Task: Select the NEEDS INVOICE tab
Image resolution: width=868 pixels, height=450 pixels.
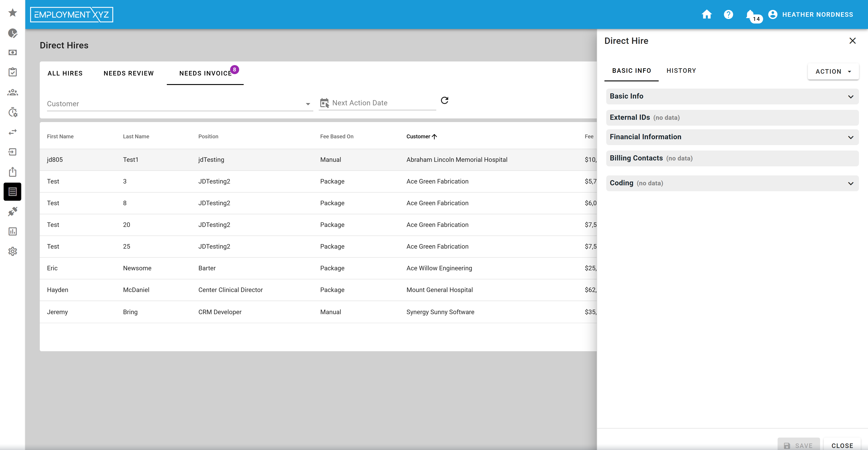Action: coord(205,73)
